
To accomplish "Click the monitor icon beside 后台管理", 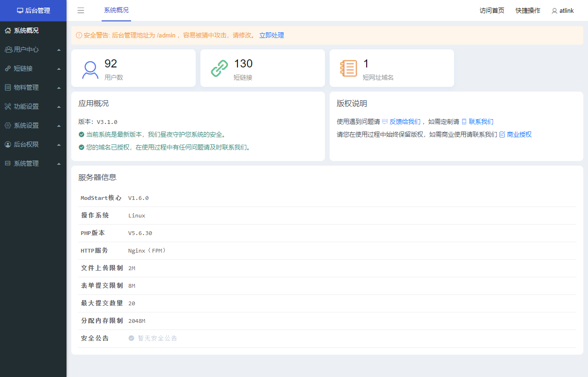I will 20,10.
